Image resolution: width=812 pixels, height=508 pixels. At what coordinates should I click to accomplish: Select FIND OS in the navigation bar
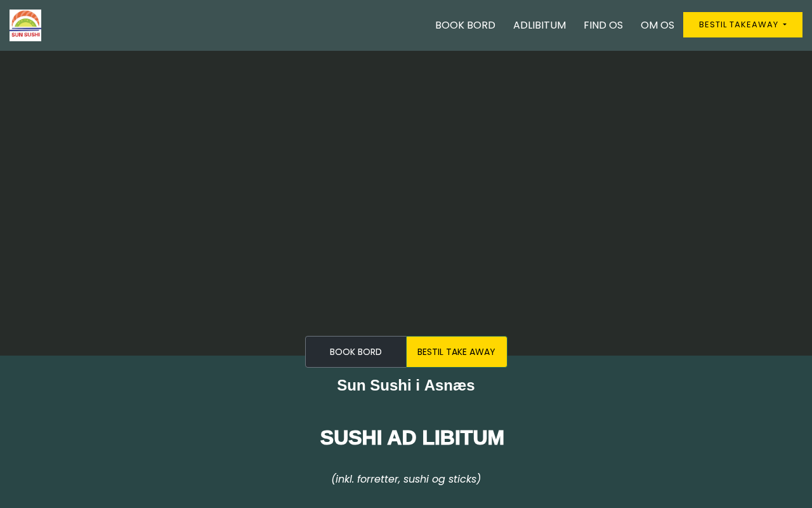(603, 25)
